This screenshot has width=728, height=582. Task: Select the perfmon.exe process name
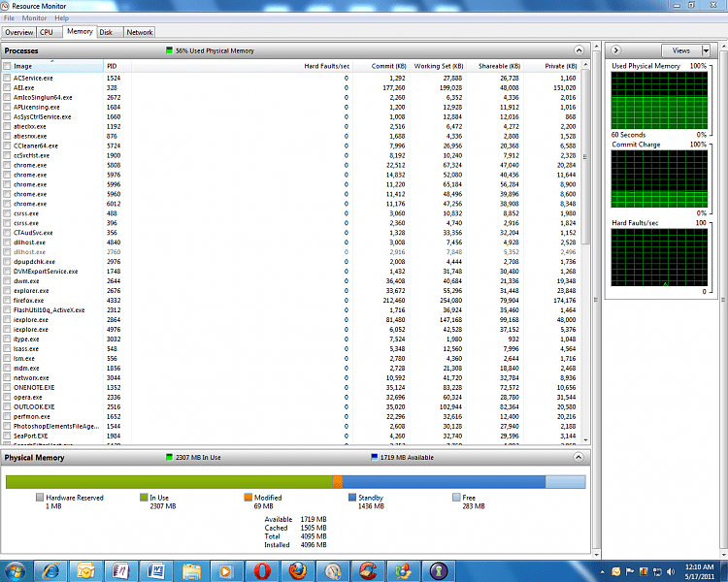click(32, 416)
